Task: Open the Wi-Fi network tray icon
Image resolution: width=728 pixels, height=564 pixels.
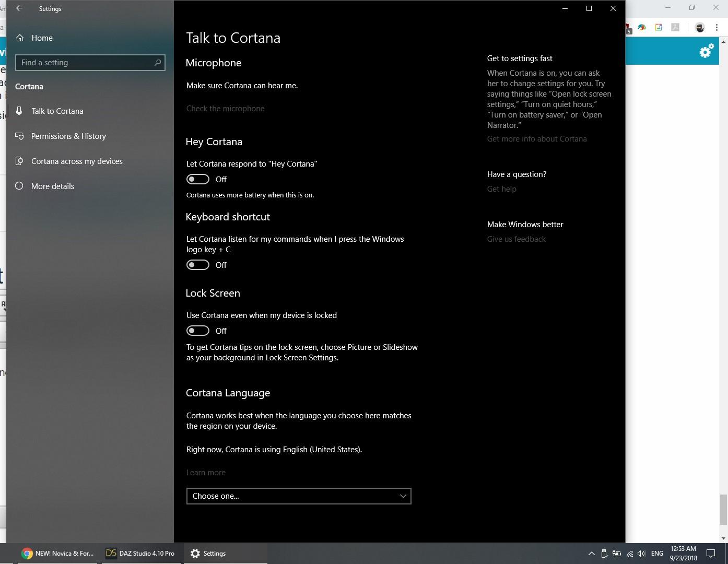Action: (630, 554)
